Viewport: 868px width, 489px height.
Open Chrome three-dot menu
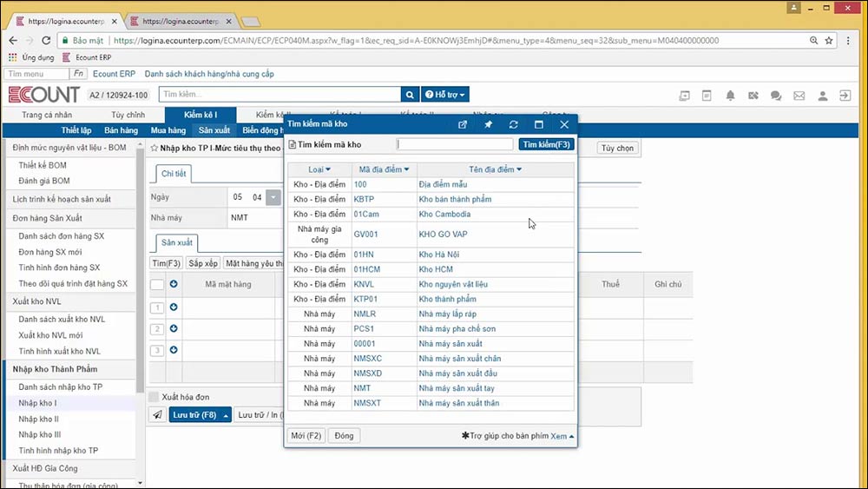[848, 41]
